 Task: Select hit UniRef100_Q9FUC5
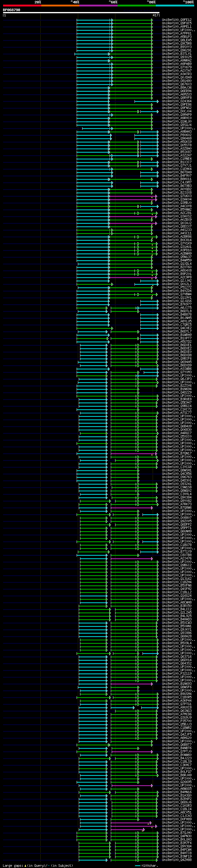(177, 23)
